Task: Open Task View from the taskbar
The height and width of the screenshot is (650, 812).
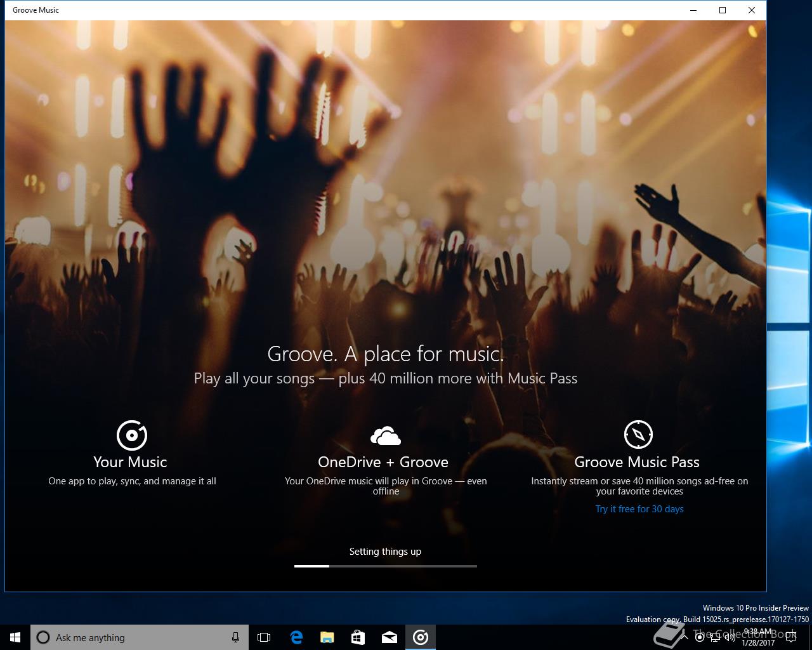Action: 264,637
